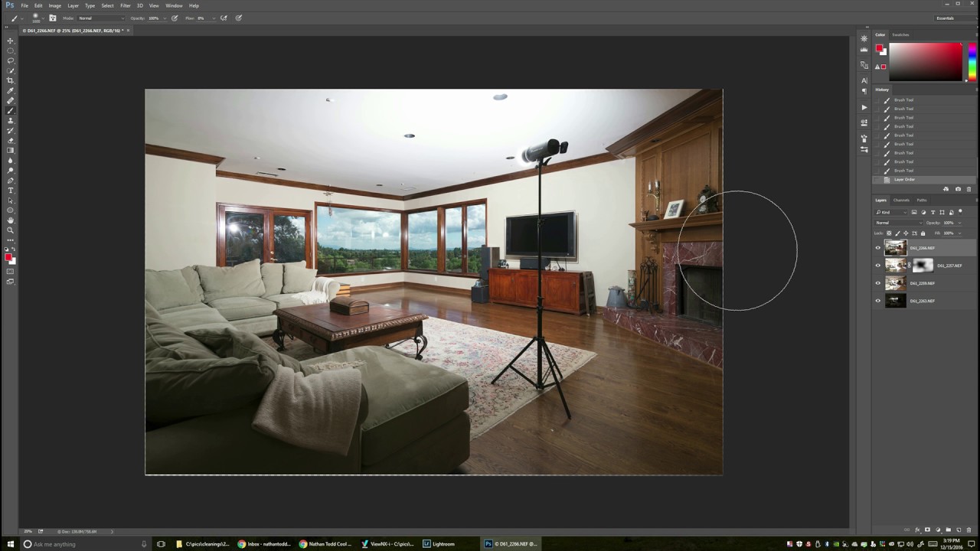The height and width of the screenshot is (551, 980).
Task: Select the Quick Selection tool
Action: coord(10,70)
